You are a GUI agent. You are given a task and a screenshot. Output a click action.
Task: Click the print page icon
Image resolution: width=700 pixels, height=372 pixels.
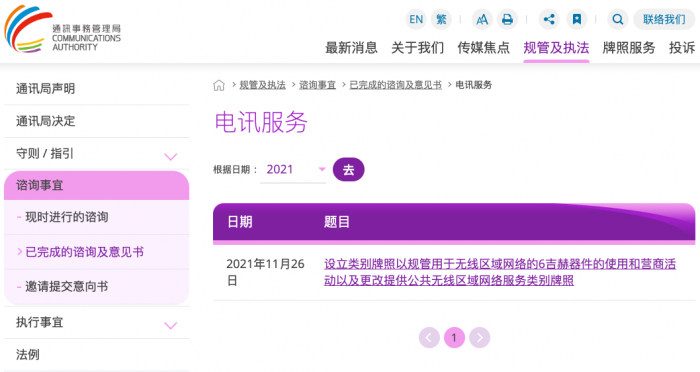point(507,20)
